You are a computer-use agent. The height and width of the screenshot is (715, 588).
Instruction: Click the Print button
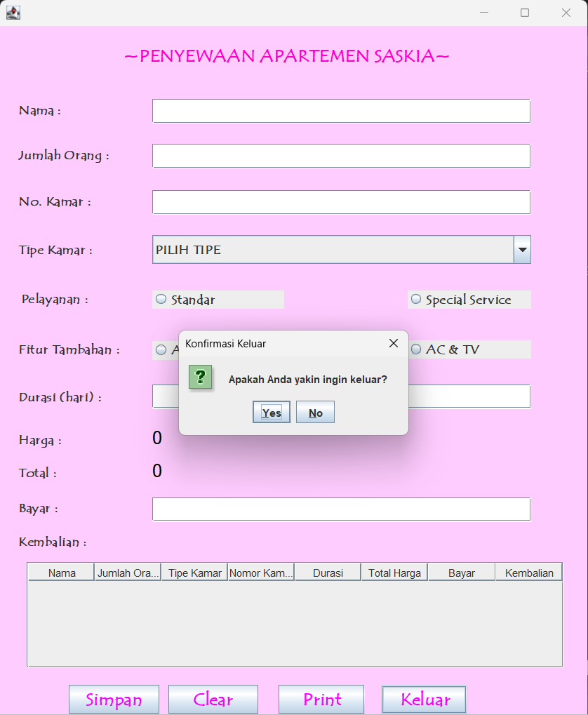pyautogui.click(x=321, y=700)
